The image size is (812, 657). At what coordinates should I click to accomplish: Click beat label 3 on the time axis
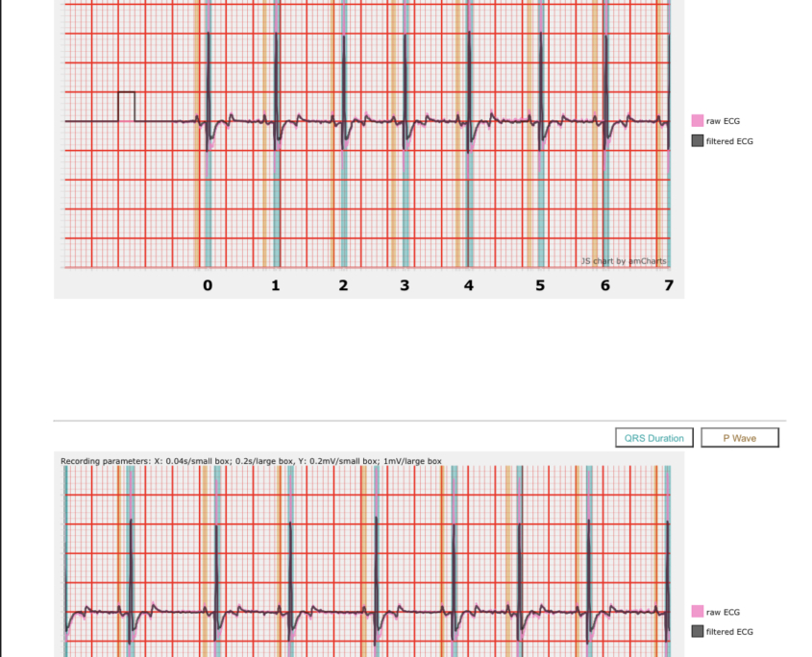[x=405, y=285]
